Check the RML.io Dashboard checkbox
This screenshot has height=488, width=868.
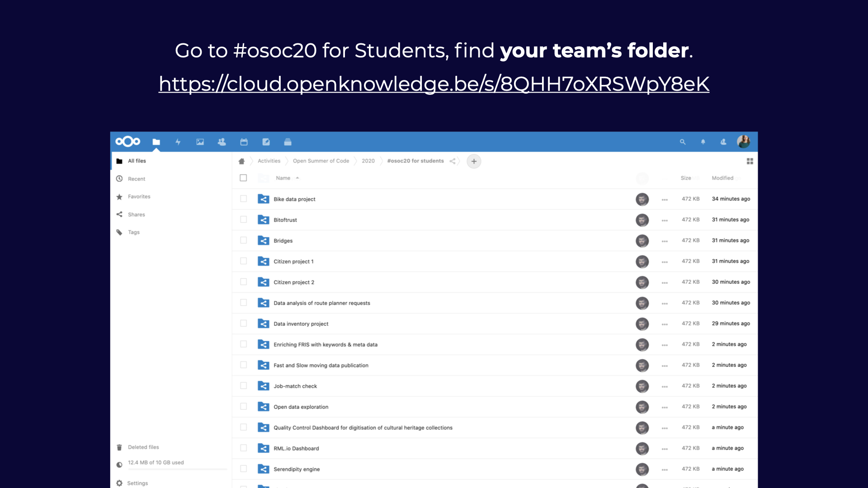pyautogui.click(x=243, y=448)
